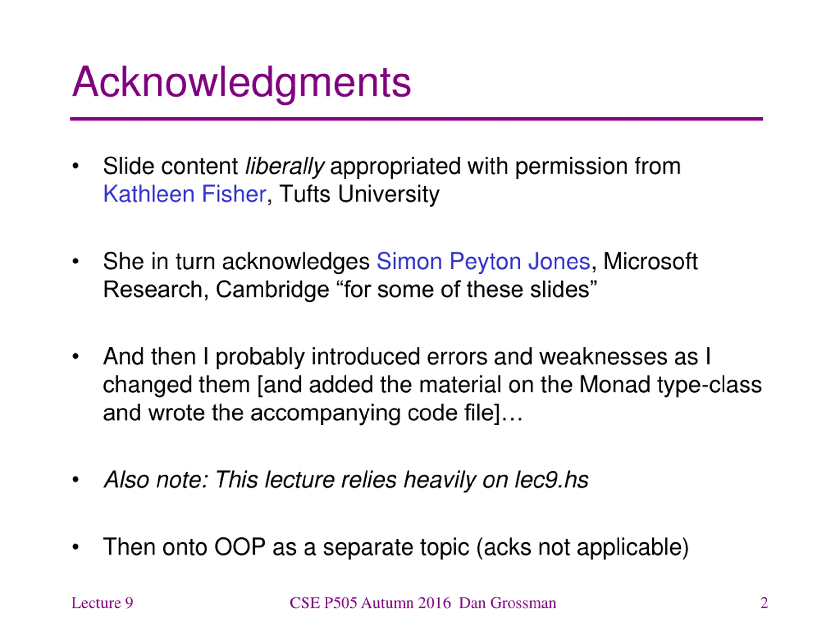Click the word OOP in last bullet
Screen dimensions: 840x630
click(240, 547)
